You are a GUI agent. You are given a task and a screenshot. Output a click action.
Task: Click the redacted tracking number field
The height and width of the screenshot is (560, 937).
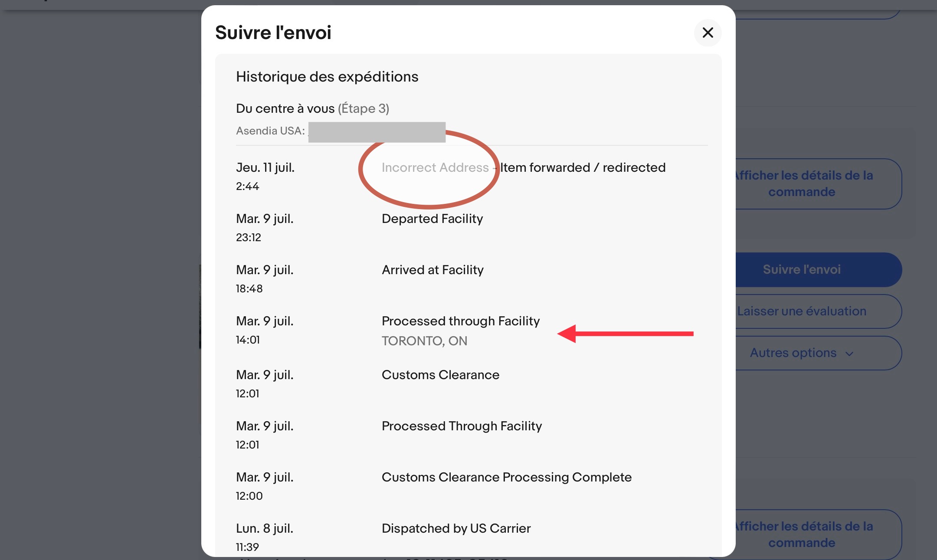click(377, 132)
